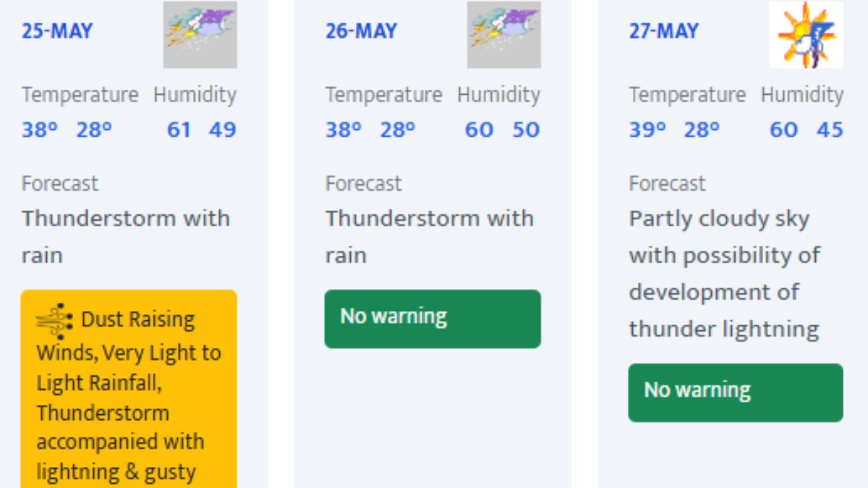Select the 26-MAY date heading
Image resolution: width=868 pixels, height=488 pixels.
[x=361, y=32]
